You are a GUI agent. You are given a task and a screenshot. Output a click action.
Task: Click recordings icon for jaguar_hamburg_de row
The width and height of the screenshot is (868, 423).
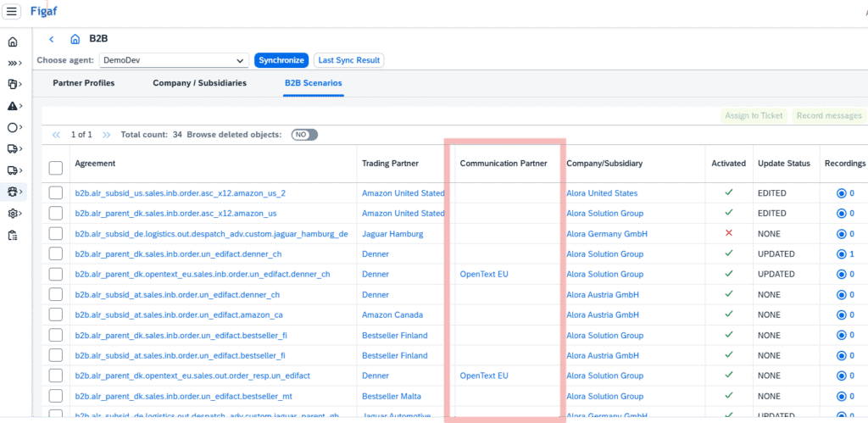point(842,234)
